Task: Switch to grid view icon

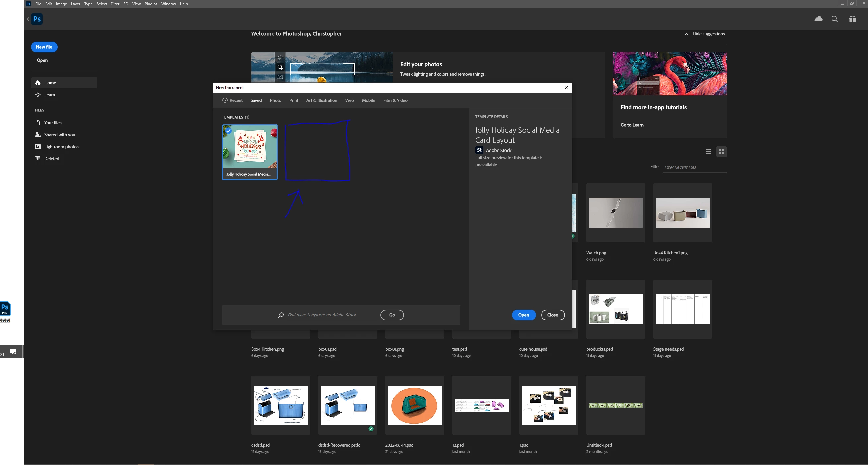Action: pos(721,152)
